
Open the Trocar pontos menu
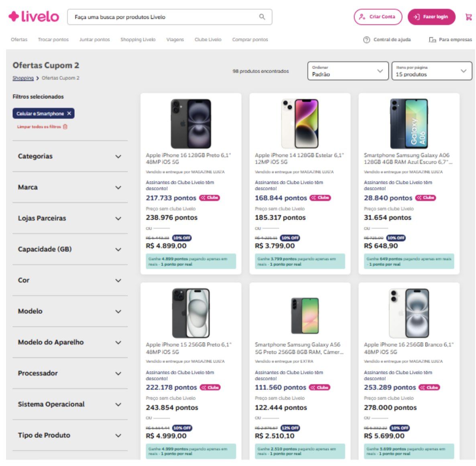coord(53,40)
